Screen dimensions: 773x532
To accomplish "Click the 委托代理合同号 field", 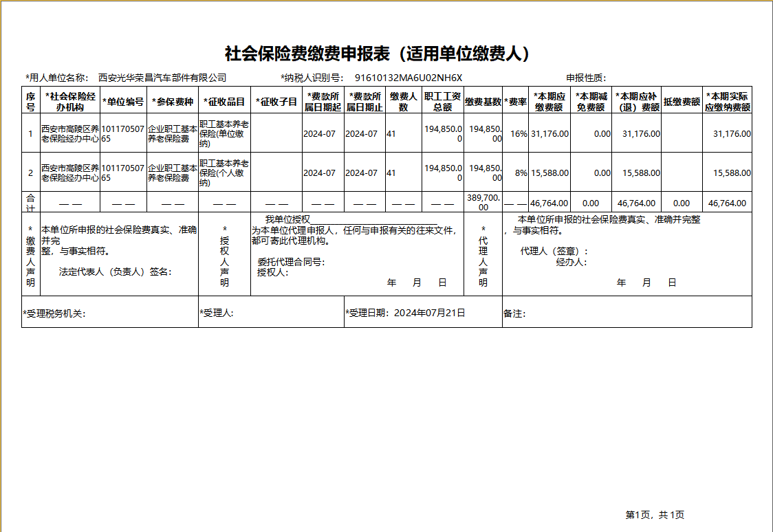I will [291, 262].
